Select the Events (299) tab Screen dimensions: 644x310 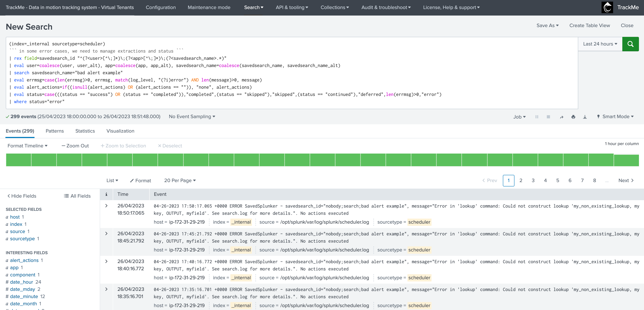tap(20, 131)
